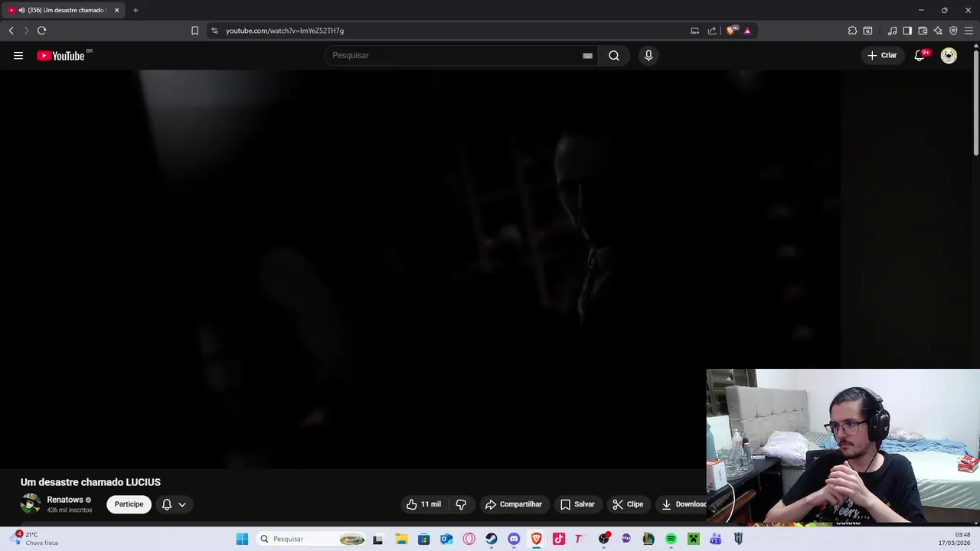Open the on-screen keyboard icon in search box

tap(587, 55)
